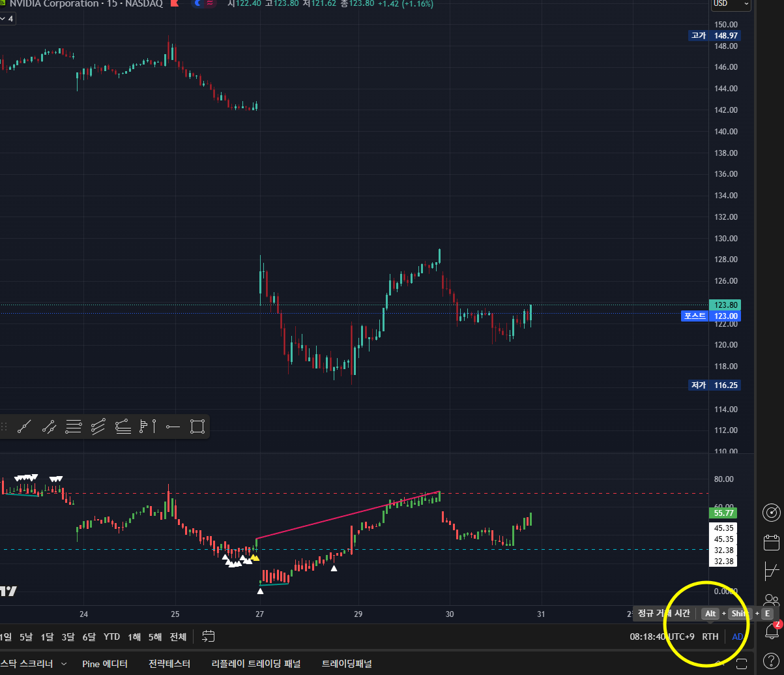This screenshot has height=675, width=784.
Task: Maximize the bottom panel
Action: tap(741, 664)
